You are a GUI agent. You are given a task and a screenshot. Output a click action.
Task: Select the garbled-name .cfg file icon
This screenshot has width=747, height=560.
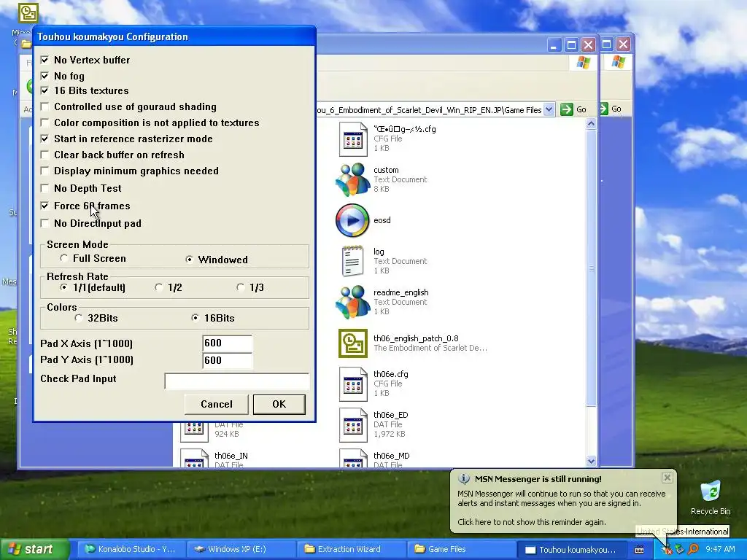353,139
